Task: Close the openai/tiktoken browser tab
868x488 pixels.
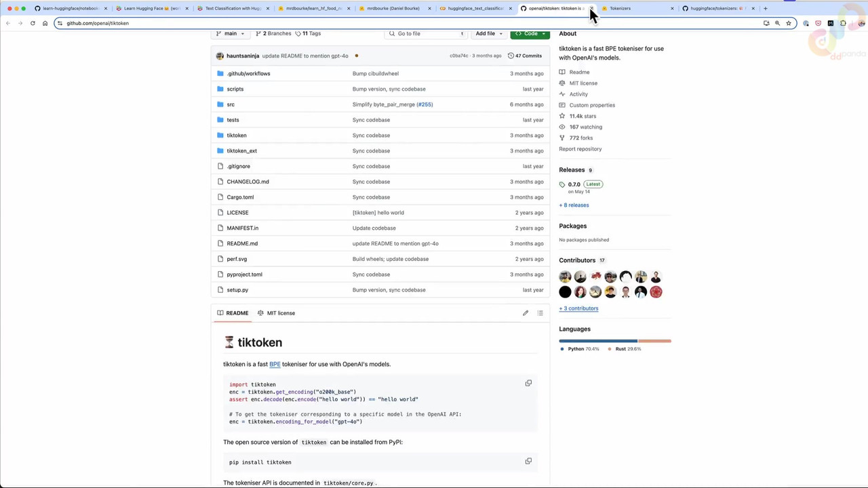Action: click(x=591, y=8)
